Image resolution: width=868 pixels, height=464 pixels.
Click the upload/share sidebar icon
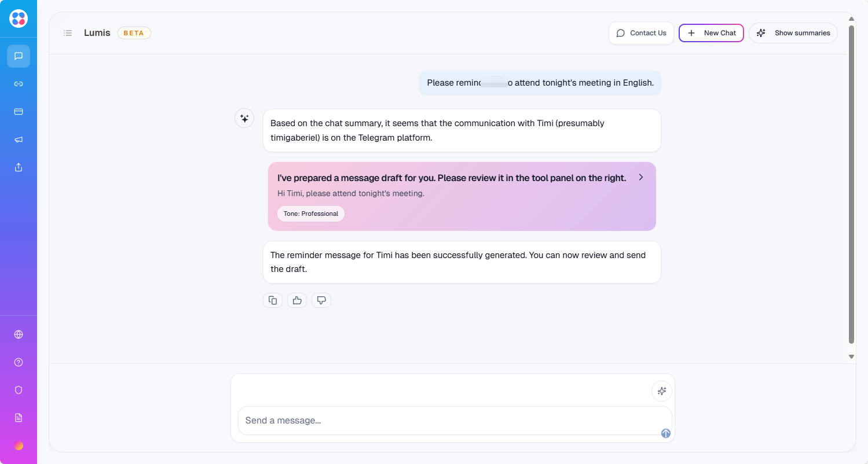click(x=19, y=167)
